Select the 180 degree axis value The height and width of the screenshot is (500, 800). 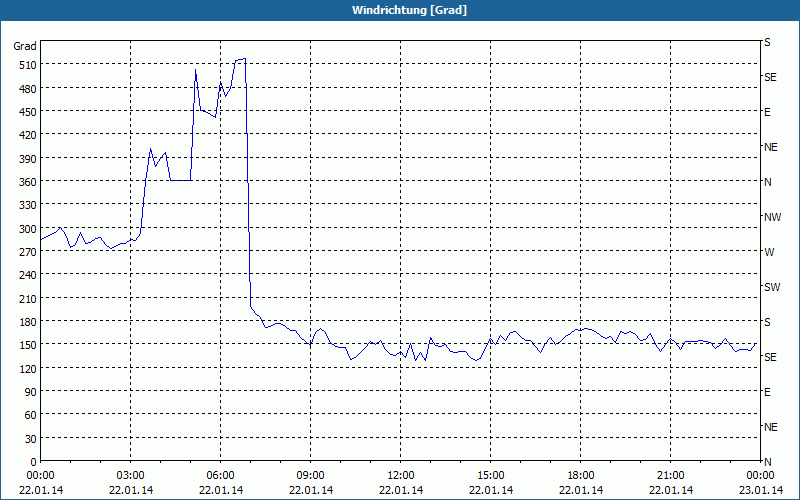(28, 322)
